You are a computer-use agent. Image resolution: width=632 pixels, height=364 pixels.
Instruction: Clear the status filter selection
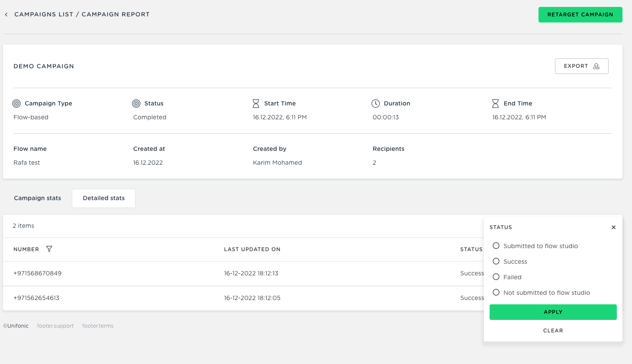553,331
